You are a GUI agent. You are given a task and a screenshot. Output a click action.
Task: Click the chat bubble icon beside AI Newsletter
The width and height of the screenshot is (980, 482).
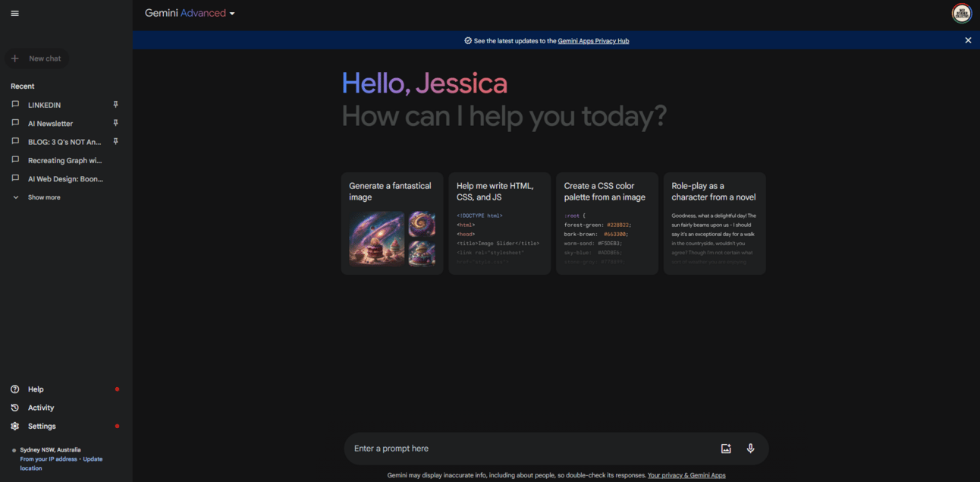click(x=15, y=123)
